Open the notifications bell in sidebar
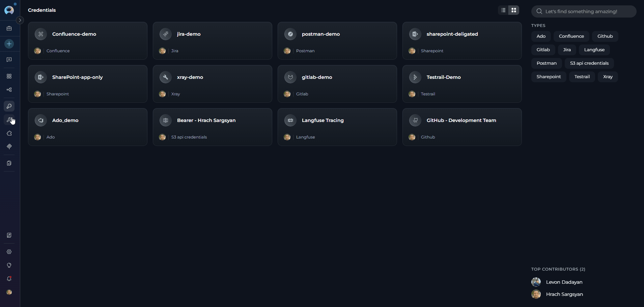The width and height of the screenshot is (644, 307). (x=9, y=279)
